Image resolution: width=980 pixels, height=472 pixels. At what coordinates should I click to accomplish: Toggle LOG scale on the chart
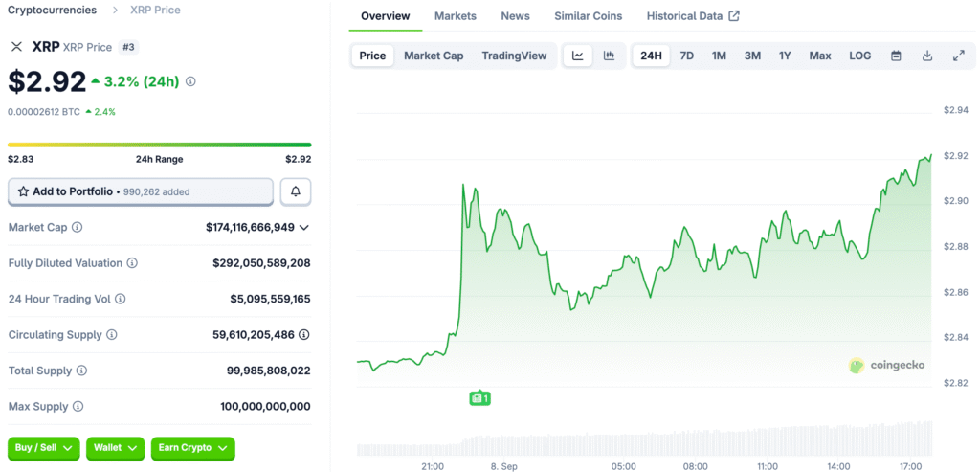[860, 56]
